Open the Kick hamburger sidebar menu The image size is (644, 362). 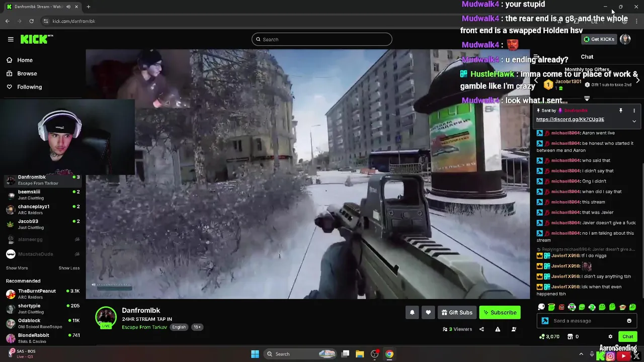tap(11, 39)
